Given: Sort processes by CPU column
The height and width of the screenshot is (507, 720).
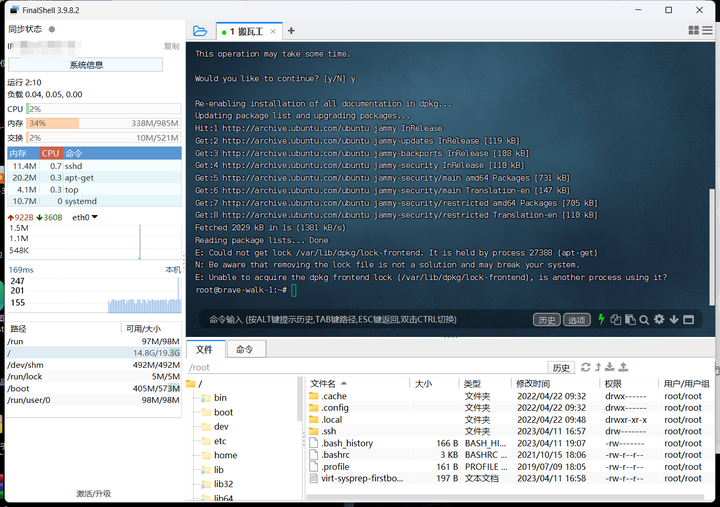Looking at the screenshot, I should point(51,153).
